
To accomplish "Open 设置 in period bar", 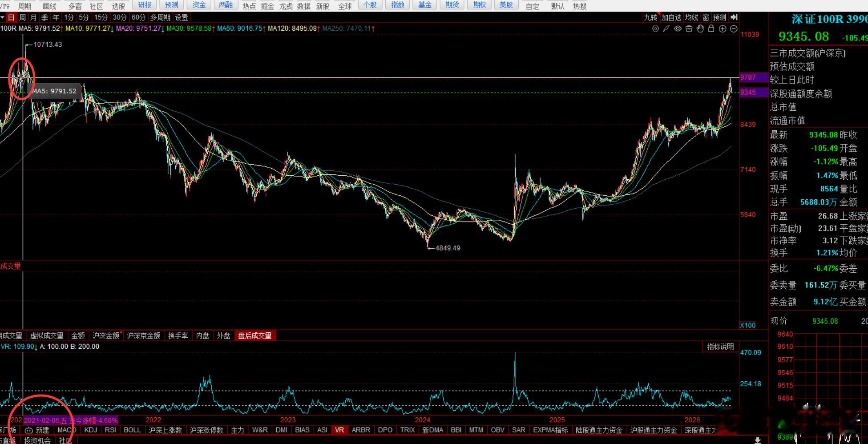I will tap(182, 17).
